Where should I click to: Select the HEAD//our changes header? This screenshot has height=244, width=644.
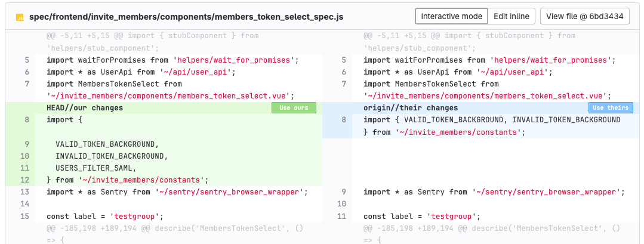85,108
